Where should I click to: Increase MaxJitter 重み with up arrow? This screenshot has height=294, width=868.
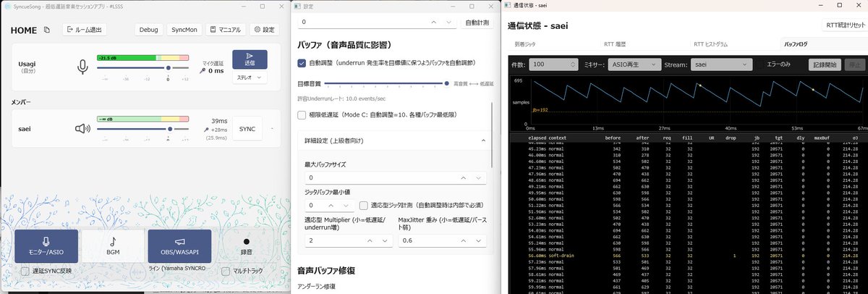coord(465,240)
